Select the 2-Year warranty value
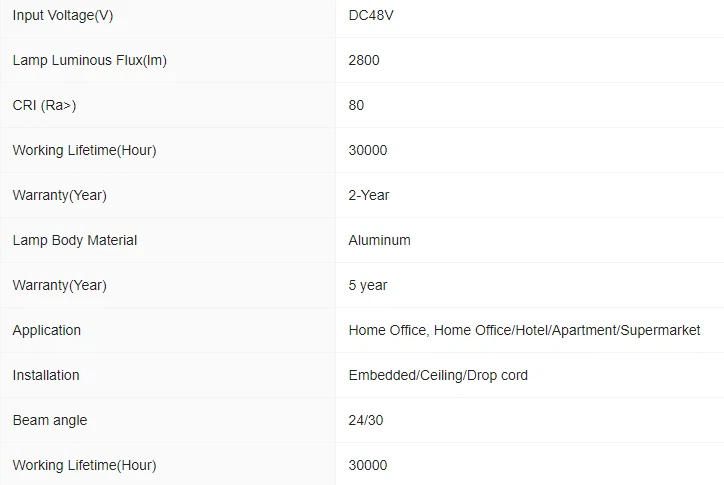The height and width of the screenshot is (485, 724). tap(369, 195)
